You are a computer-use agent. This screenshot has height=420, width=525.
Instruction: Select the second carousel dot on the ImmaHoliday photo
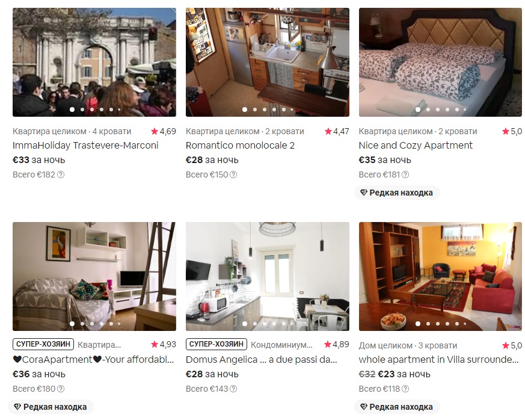(x=82, y=110)
